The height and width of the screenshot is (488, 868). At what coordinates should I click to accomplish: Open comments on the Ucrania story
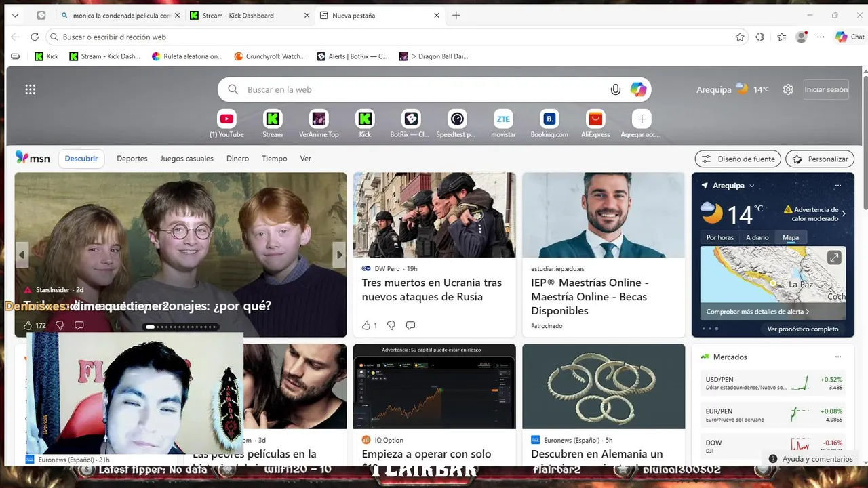coord(410,325)
